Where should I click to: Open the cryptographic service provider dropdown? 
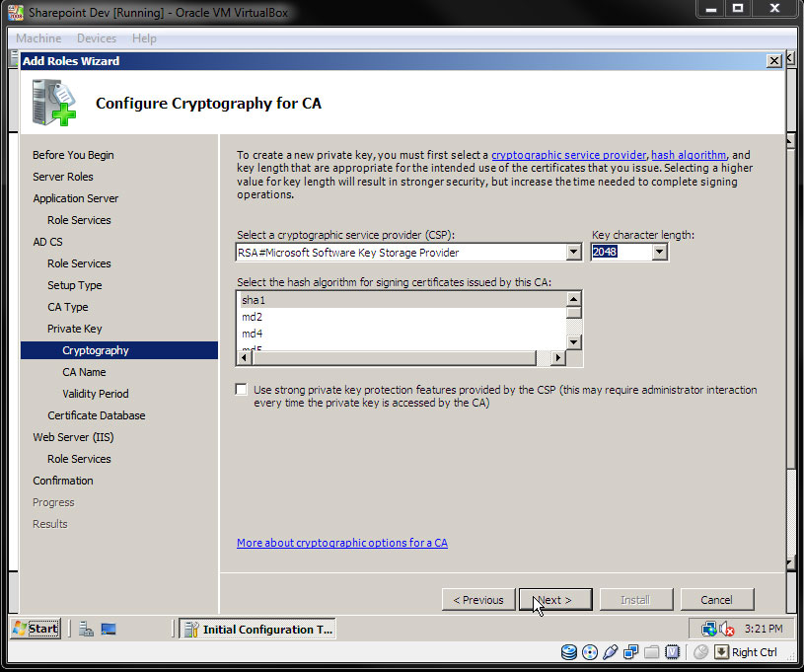click(x=573, y=252)
